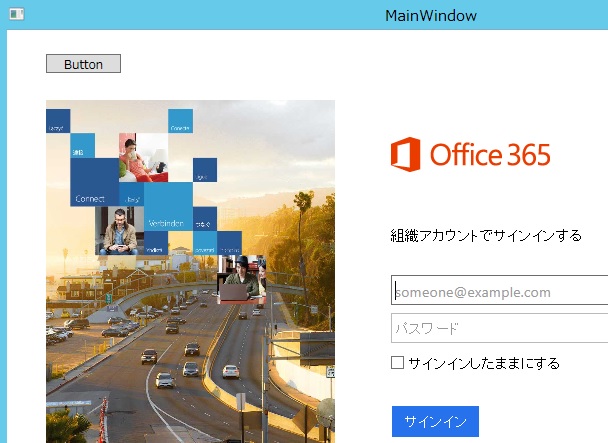Select the dark blue Connect tile

(94, 182)
